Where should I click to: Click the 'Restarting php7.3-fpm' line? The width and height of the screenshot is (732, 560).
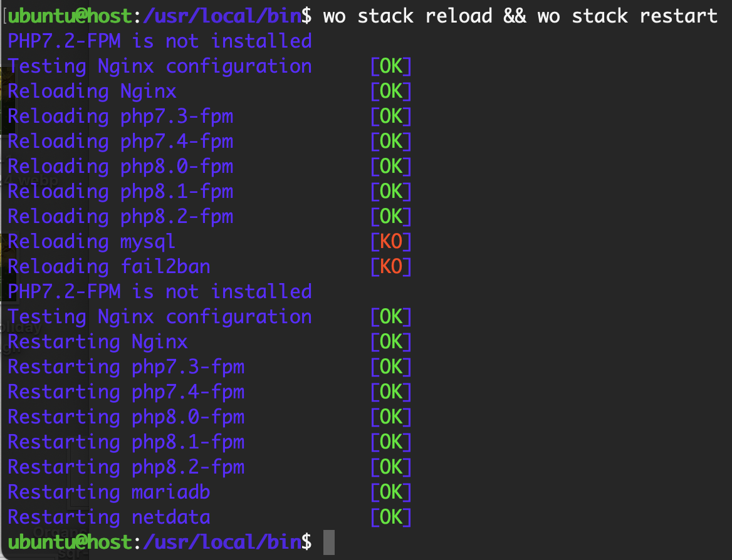point(126,367)
